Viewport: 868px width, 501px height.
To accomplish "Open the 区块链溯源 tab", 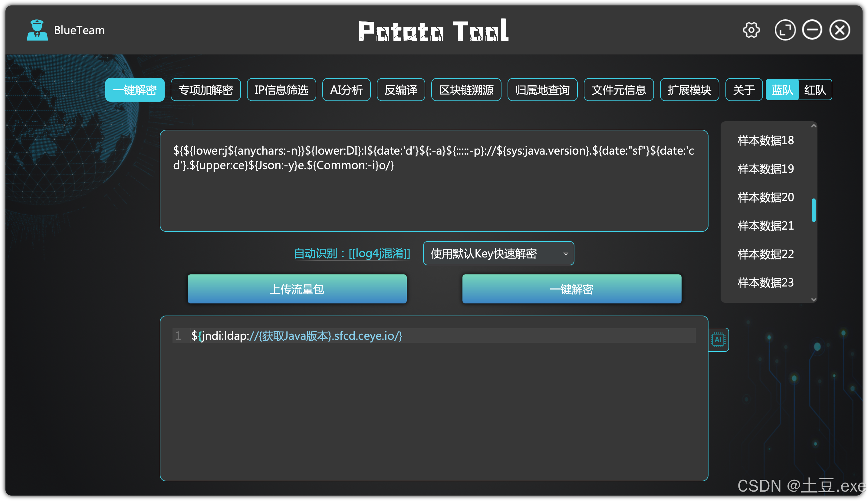I will tap(466, 90).
